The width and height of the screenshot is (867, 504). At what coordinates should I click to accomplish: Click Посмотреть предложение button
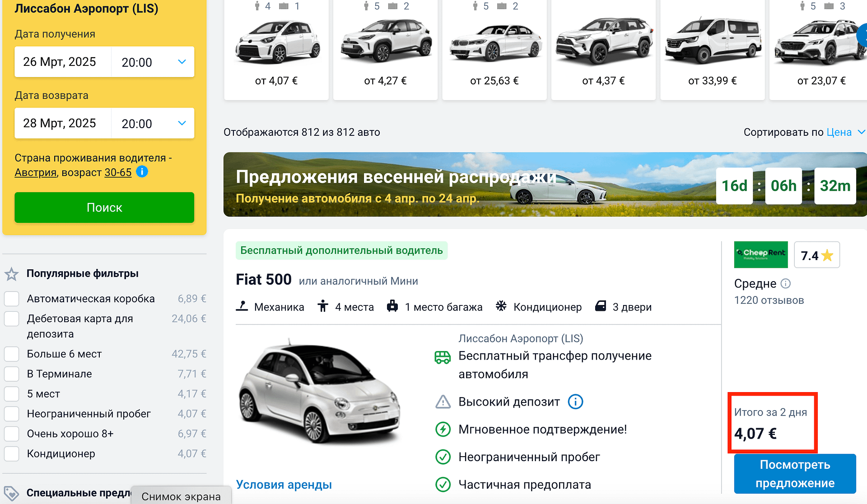click(795, 474)
